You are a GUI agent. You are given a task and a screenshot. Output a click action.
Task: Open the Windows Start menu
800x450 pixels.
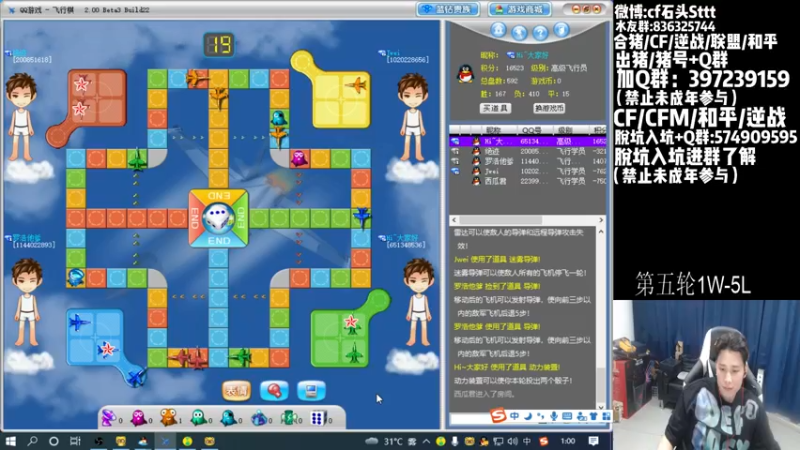(10, 441)
